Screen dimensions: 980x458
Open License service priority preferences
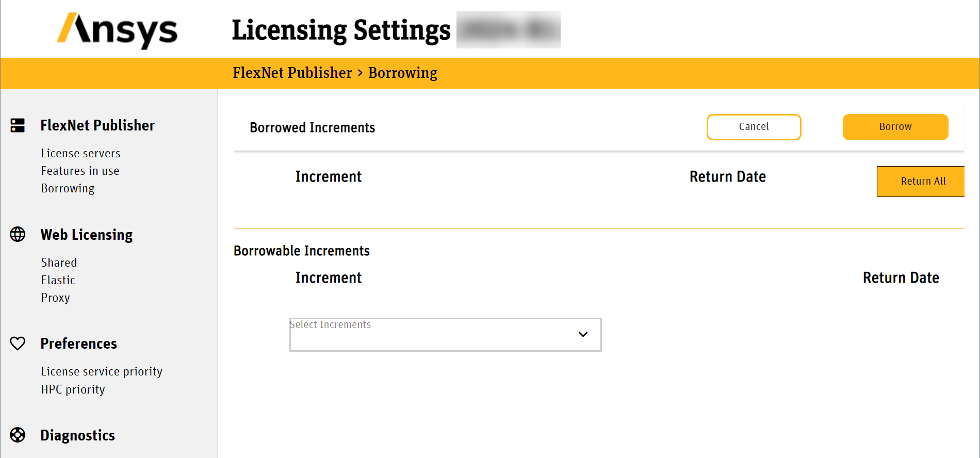coord(102,371)
